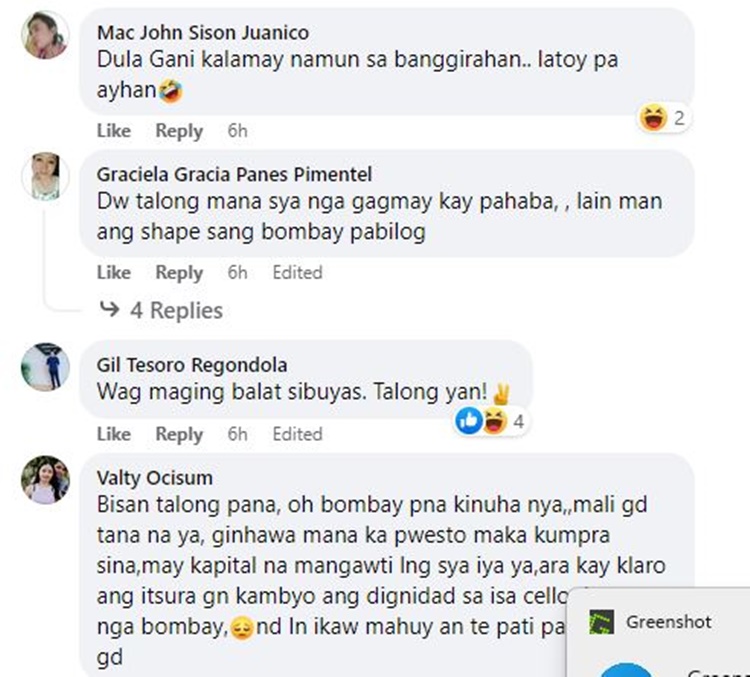Like Graciela Gracia Panes Pimentel's comment
This screenshot has width=750, height=677.
tap(114, 272)
